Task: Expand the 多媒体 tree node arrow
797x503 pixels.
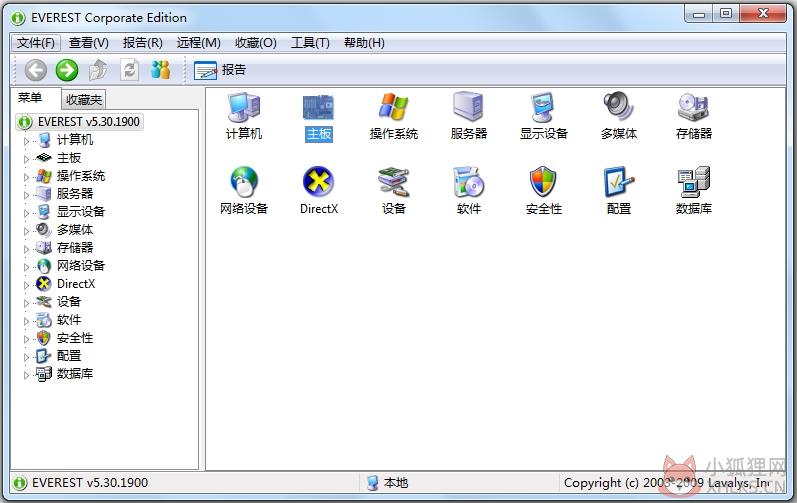Action: click(26, 231)
